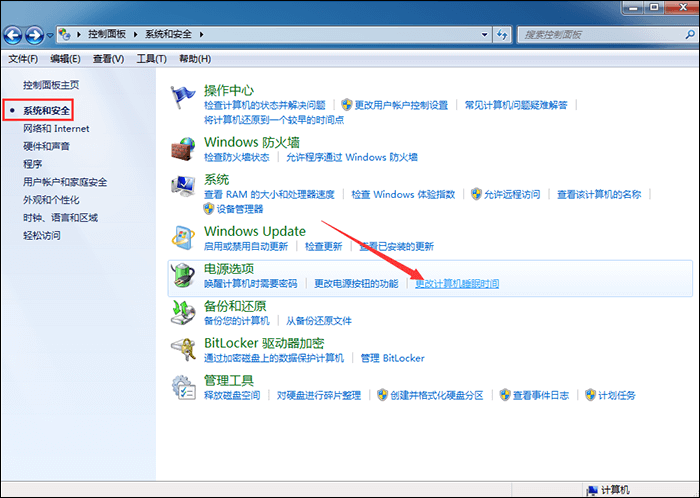The width and height of the screenshot is (700, 498).
Task: Open 轻松访问 category
Action: 42,236
